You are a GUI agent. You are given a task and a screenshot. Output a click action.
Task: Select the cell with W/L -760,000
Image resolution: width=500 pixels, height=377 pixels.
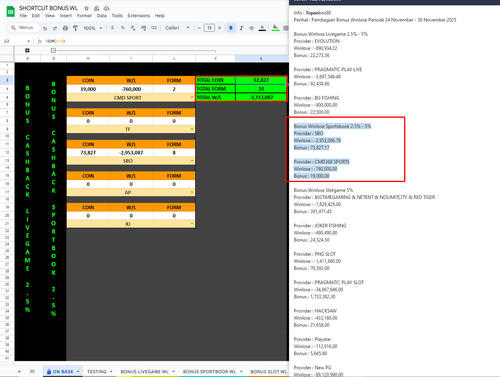click(131, 89)
